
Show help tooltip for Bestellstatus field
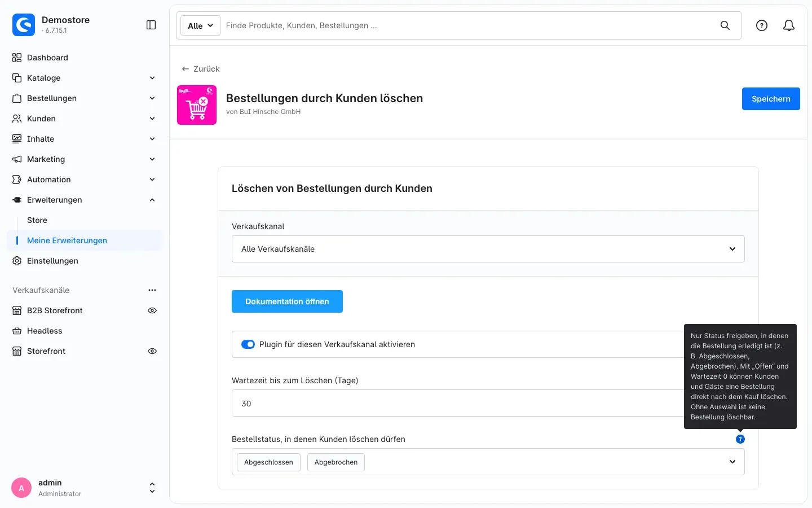coord(740,439)
